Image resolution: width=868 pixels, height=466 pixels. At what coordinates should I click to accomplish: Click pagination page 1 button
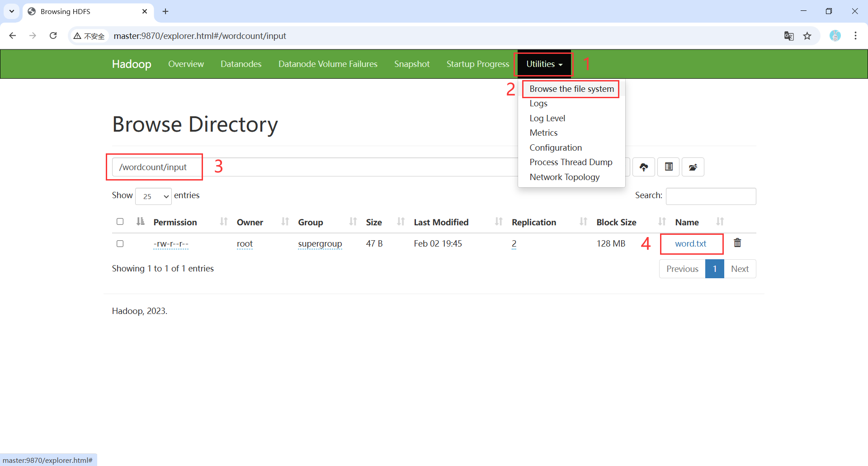point(715,269)
